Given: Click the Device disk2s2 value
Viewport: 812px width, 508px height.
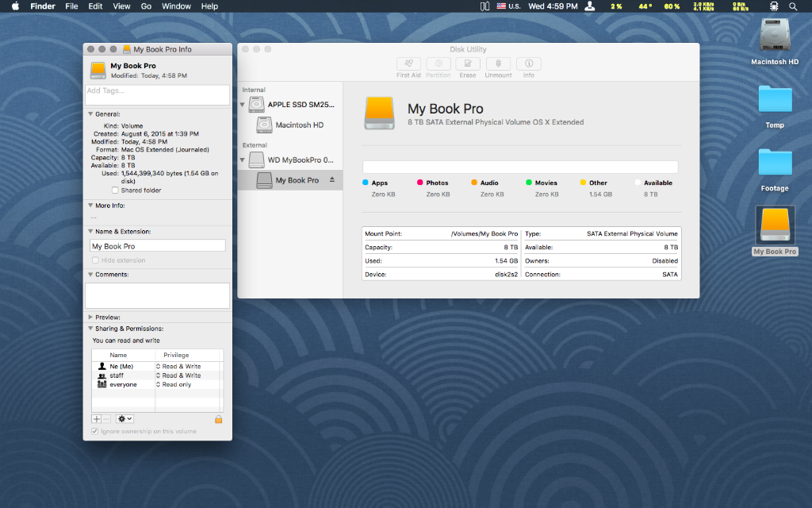Looking at the screenshot, I should [x=506, y=274].
